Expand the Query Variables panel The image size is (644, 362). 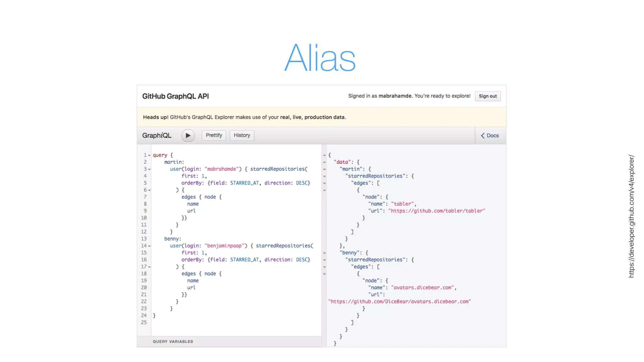pyautogui.click(x=229, y=341)
